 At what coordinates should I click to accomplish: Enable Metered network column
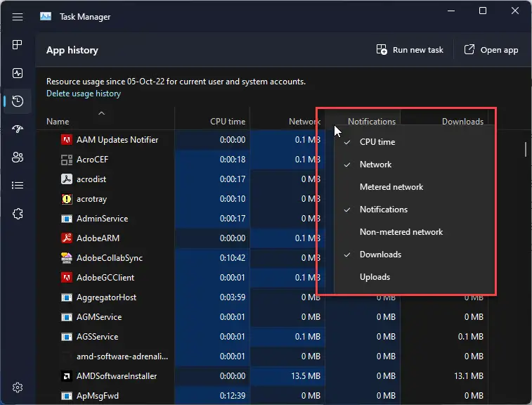[x=414, y=187]
